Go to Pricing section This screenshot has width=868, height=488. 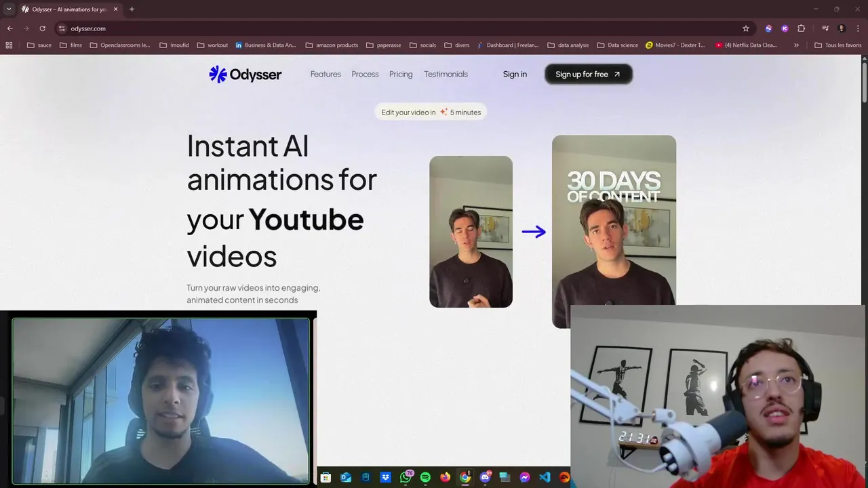(x=401, y=74)
